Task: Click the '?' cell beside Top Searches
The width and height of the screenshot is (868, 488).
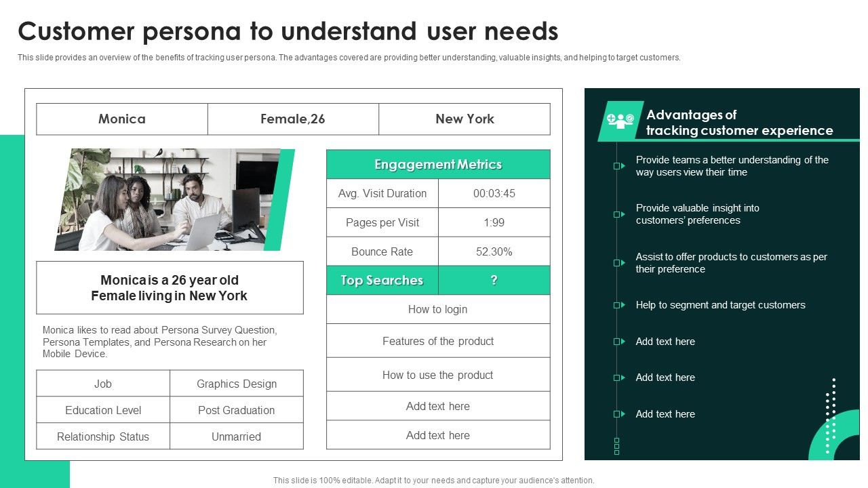Action: tap(494, 281)
